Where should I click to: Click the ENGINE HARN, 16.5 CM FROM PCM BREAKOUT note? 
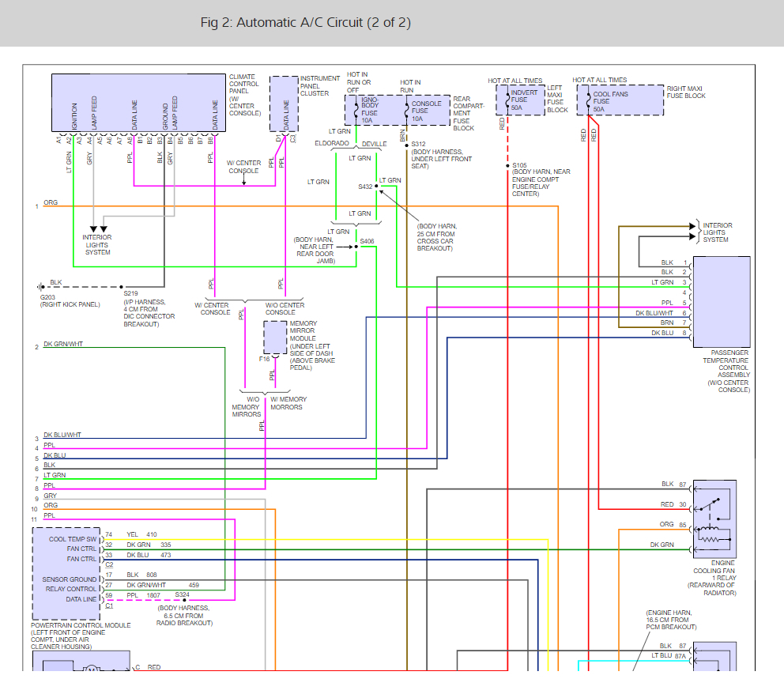pyautogui.click(x=671, y=620)
